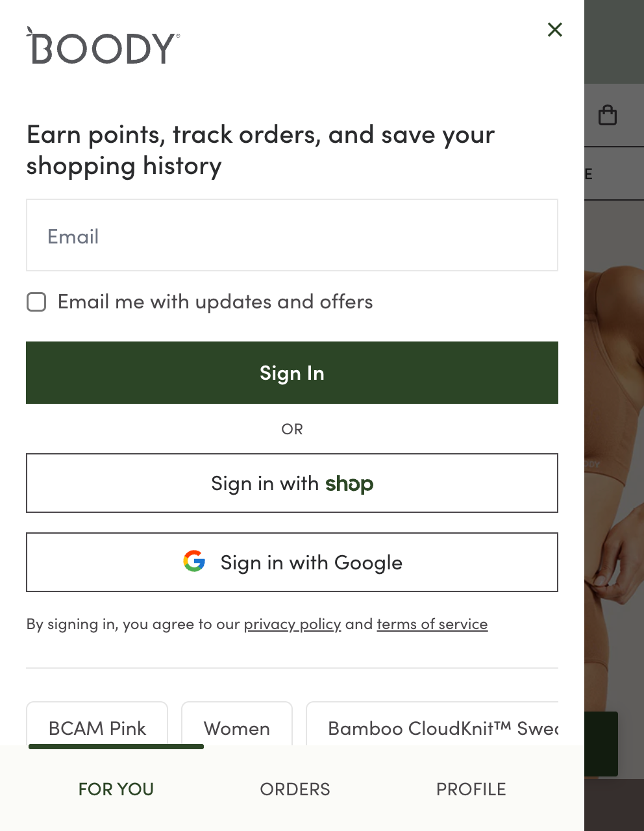Open the privacy policy link
Image resolution: width=644 pixels, height=831 pixels.
click(292, 624)
